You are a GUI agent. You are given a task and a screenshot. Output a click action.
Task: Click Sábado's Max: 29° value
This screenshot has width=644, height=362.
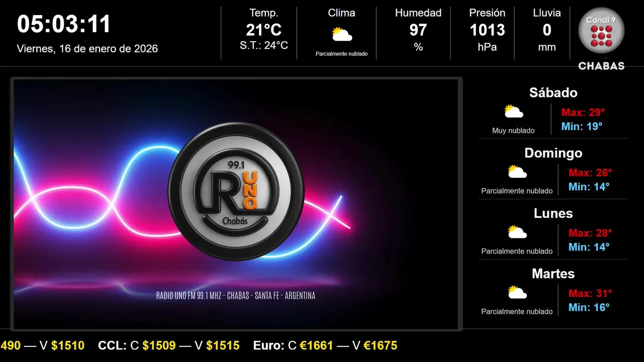point(583,112)
